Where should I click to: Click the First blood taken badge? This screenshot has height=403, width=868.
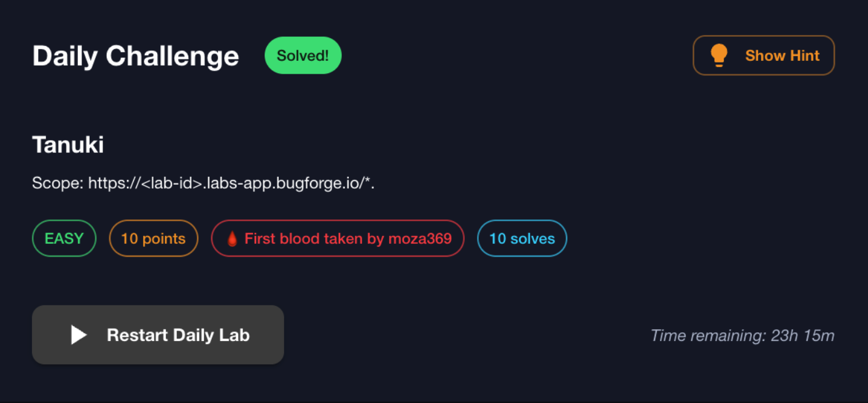pyautogui.click(x=338, y=238)
